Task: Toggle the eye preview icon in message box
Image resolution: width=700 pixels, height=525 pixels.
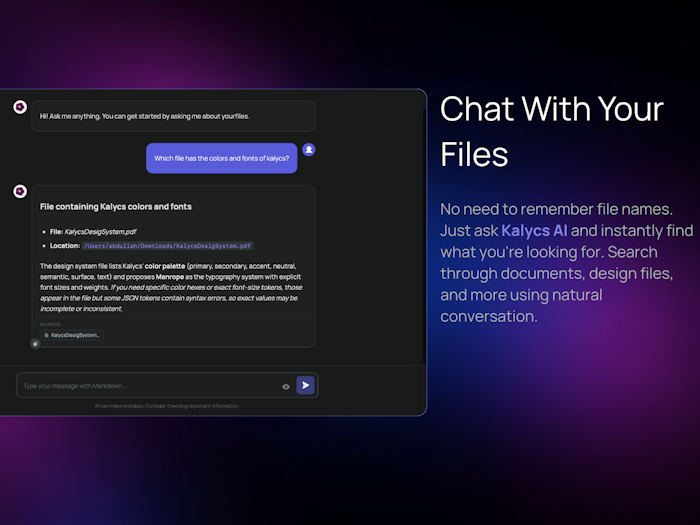Action: tap(286, 387)
